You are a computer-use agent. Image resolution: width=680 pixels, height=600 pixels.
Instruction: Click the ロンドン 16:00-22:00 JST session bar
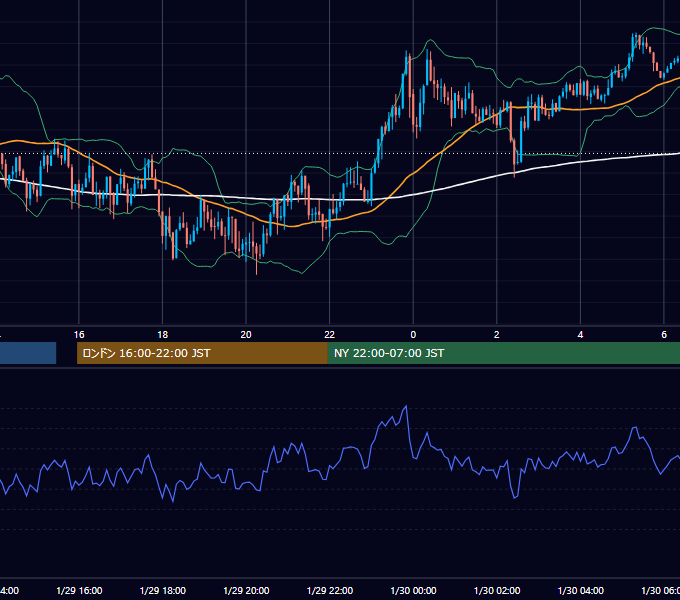(202, 353)
